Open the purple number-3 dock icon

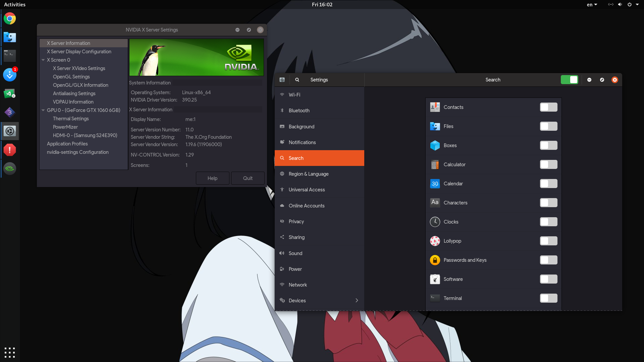click(x=10, y=112)
